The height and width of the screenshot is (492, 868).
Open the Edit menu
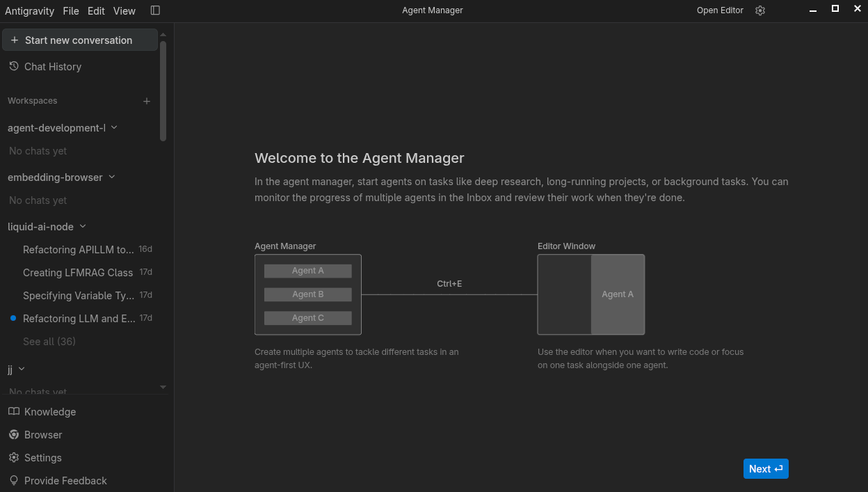tap(97, 10)
